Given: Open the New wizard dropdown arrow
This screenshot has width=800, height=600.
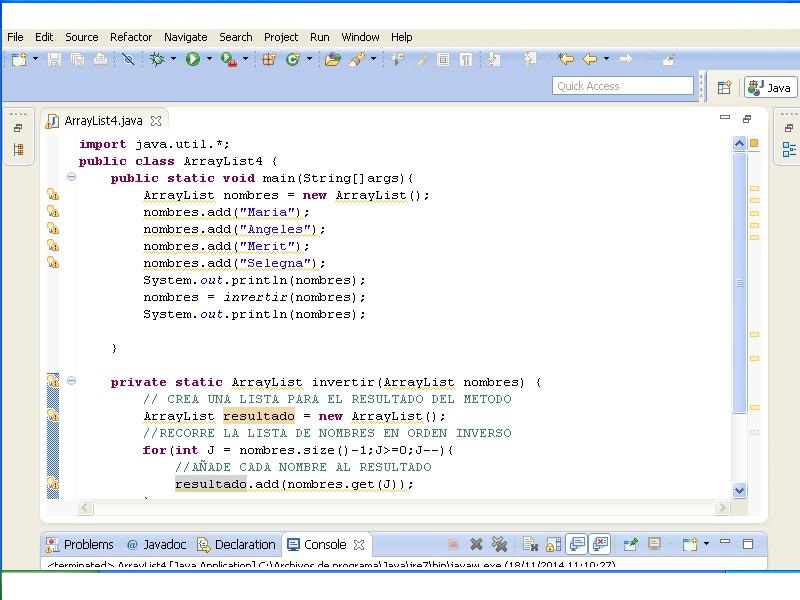Looking at the screenshot, I should [x=35, y=60].
